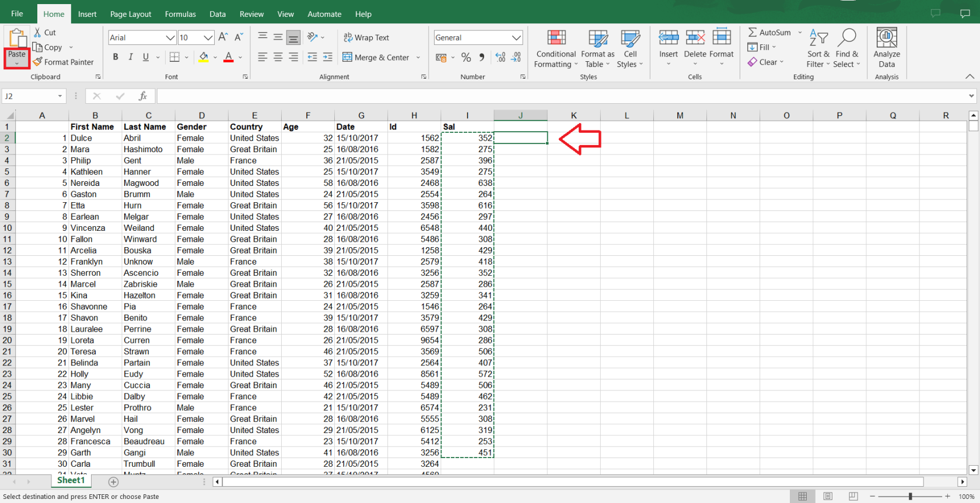Click the Insert Function fx icon

coord(142,96)
